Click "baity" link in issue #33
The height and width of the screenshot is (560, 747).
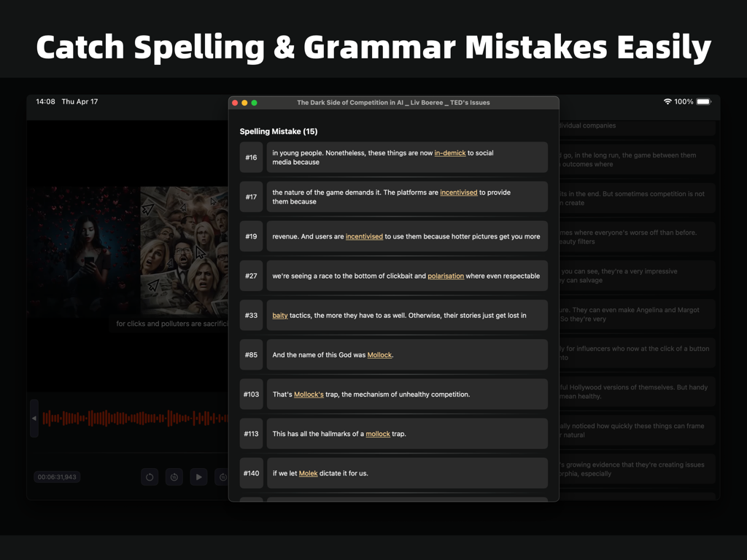280,315
